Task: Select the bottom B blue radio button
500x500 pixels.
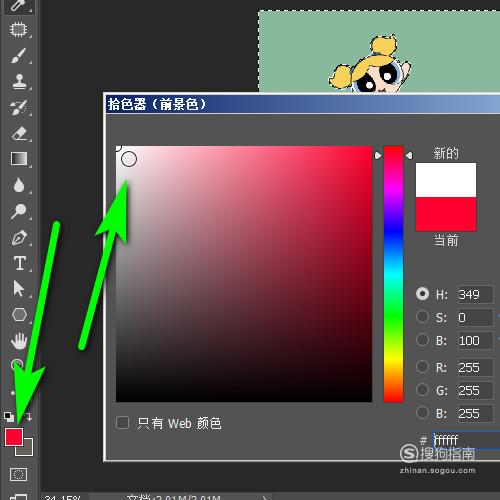Action: coord(422,412)
